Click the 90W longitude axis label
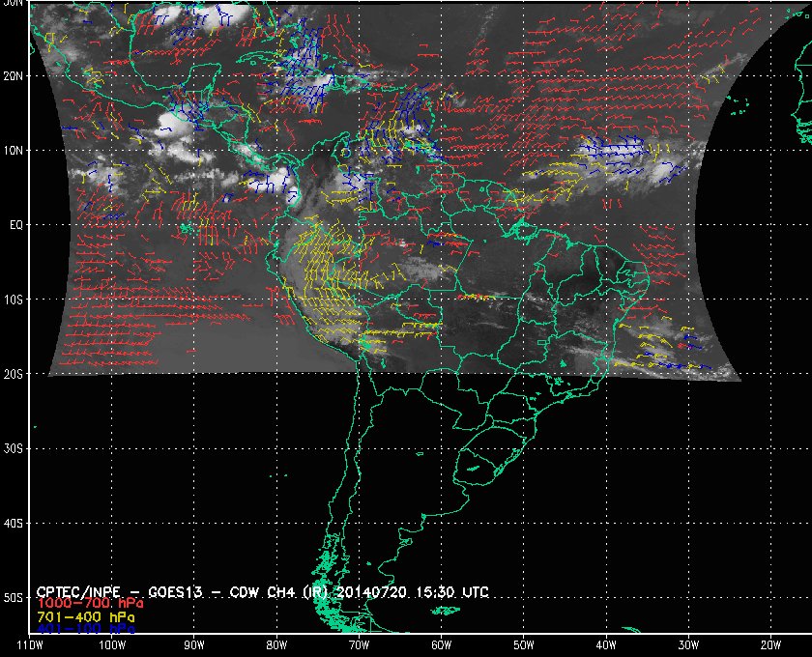 coord(194,644)
